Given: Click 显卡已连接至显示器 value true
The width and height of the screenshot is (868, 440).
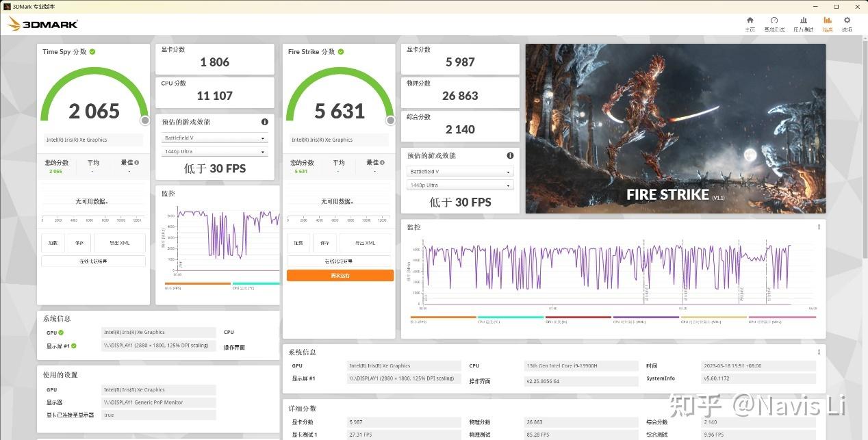Looking at the screenshot, I should point(159,415).
